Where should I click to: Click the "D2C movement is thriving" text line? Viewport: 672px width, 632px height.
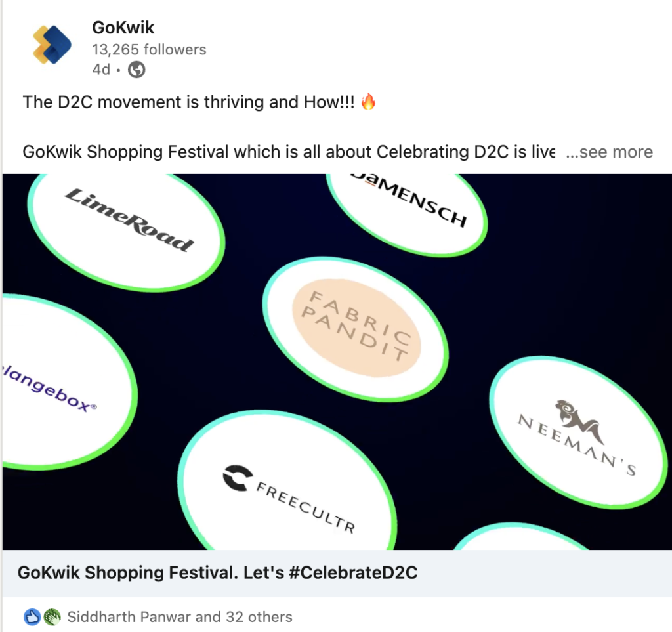190,102
